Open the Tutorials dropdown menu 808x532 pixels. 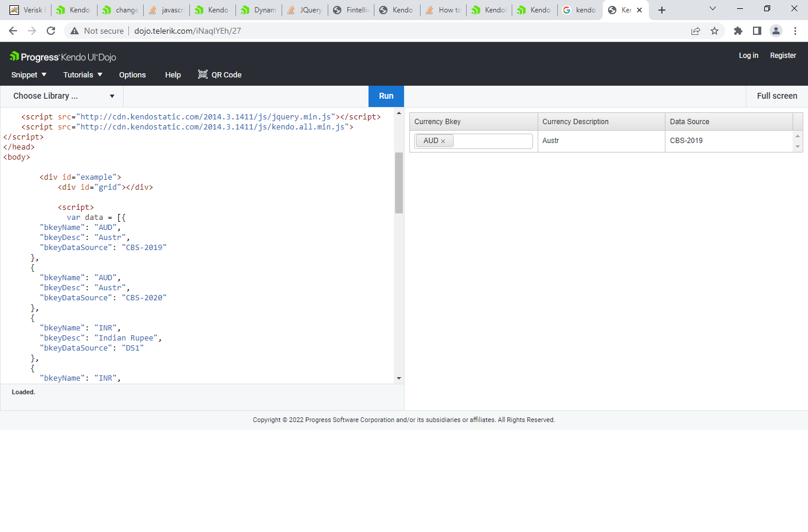[x=83, y=75]
